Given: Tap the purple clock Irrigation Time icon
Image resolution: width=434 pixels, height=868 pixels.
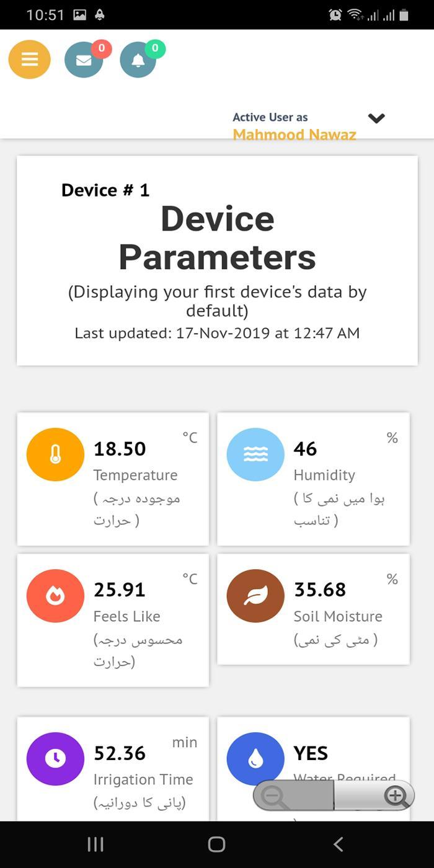Looking at the screenshot, I should point(55,759).
